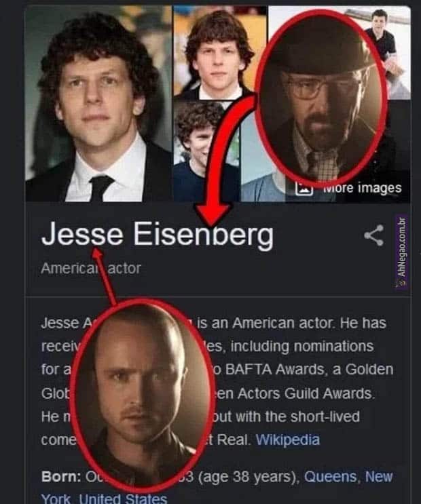The width and height of the screenshot is (421, 504).
Task: Open the "York, United States" link text
Action: coord(105,498)
